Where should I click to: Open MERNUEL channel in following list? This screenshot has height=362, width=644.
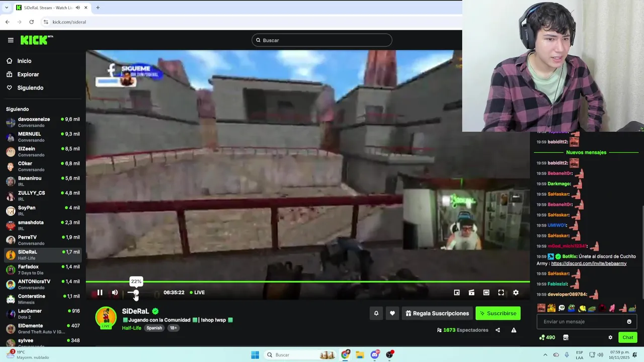(x=43, y=137)
